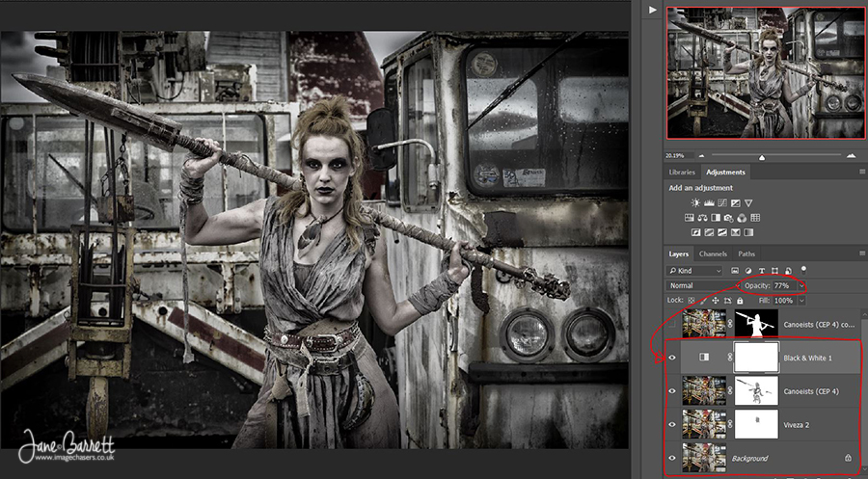Add a Brightness/Contrast adjustment
Screen dimensions: 868x479
pos(695,203)
